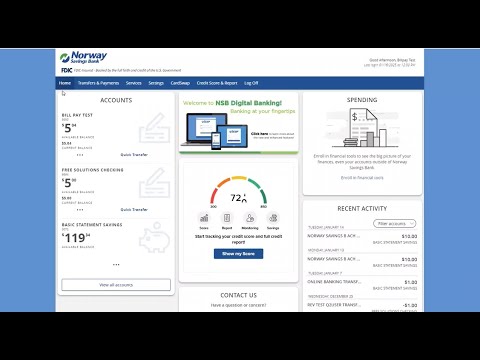Click the credit score gauge
This screenshot has width=480, height=360.
[239, 191]
